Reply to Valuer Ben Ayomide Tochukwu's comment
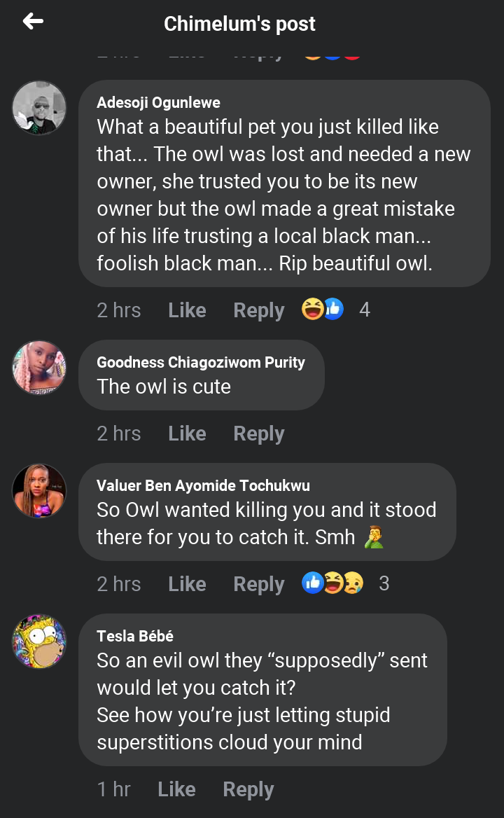The image size is (504, 818). [258, 584]
